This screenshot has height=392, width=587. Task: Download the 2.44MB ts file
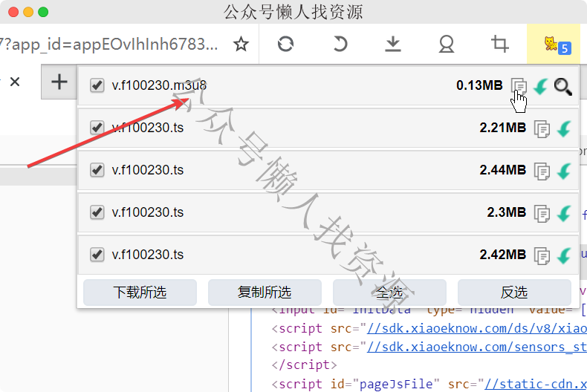point(564,171)
